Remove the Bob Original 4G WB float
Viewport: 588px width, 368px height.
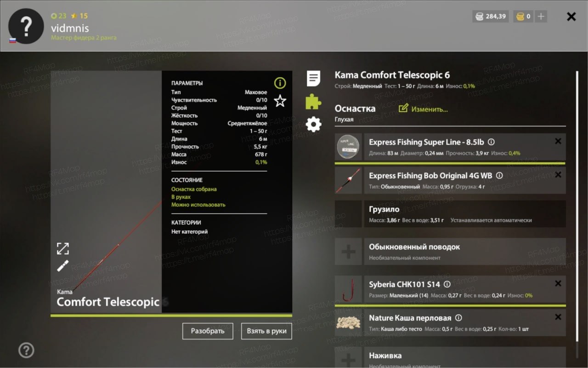558,175
